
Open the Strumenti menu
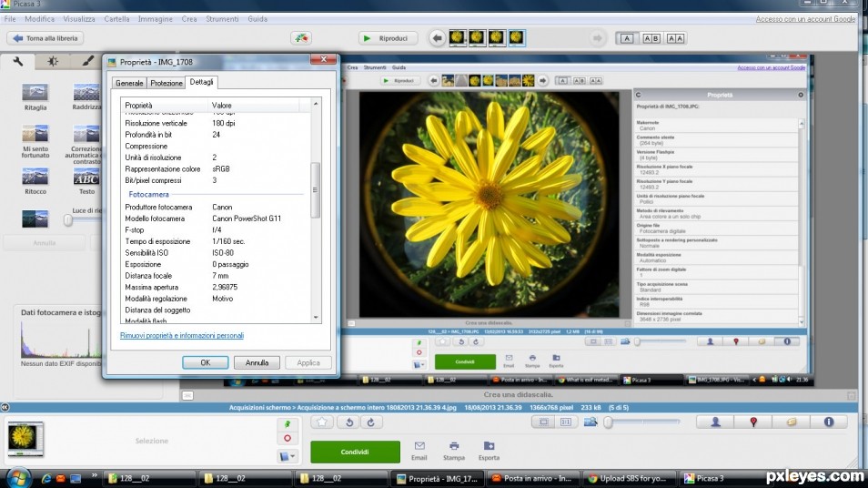[222, 19]
